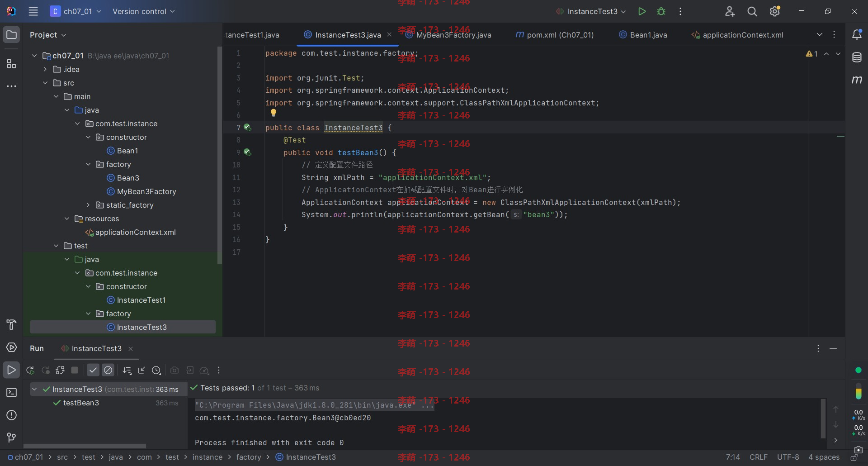The width and height of the screenshot is (868, 466).
Task: Open sort tests options icon
Action: 127,371
